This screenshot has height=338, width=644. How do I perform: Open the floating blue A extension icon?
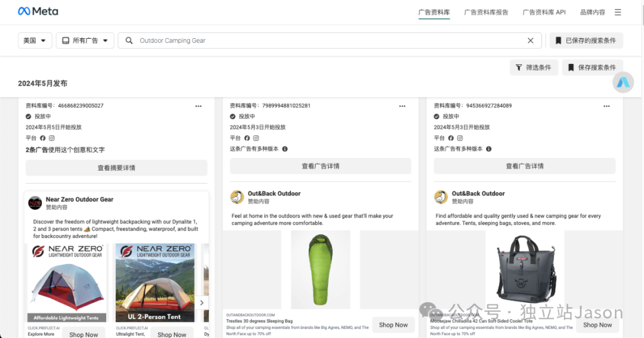tap(623, 82)
